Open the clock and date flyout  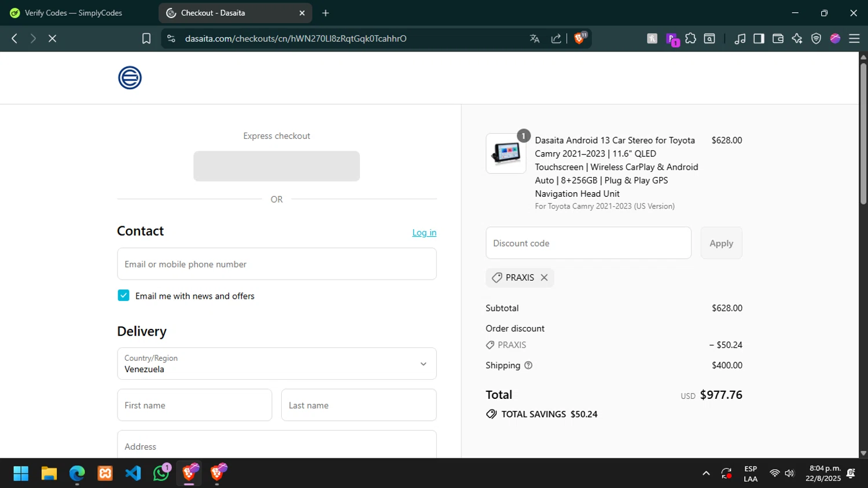[825, 474]
